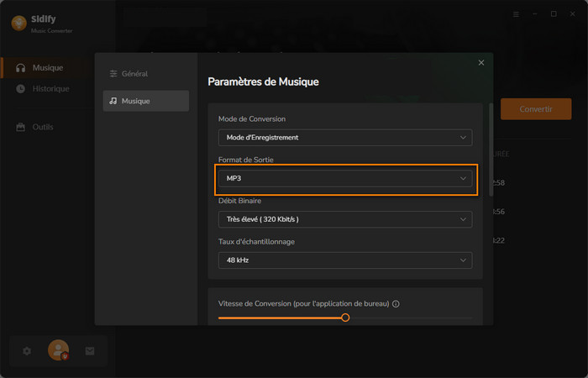Click the headphones Musique sidebar icon
The width and height of the screenshot is (588, 378).
tap(21, 68)
